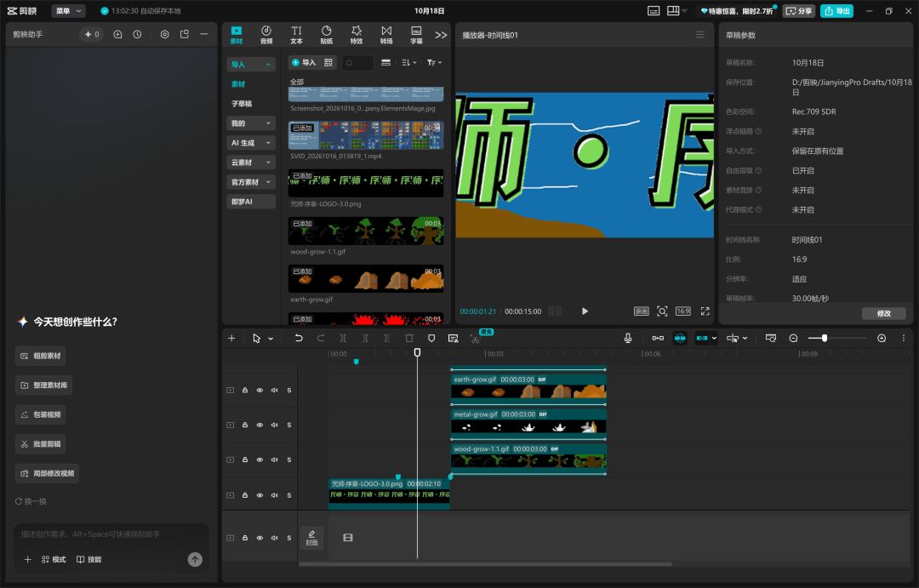Open the 转场 tab

(x=386, y=35)
